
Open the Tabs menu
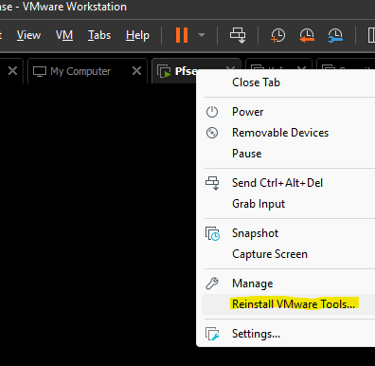click(x=99, y=35)
